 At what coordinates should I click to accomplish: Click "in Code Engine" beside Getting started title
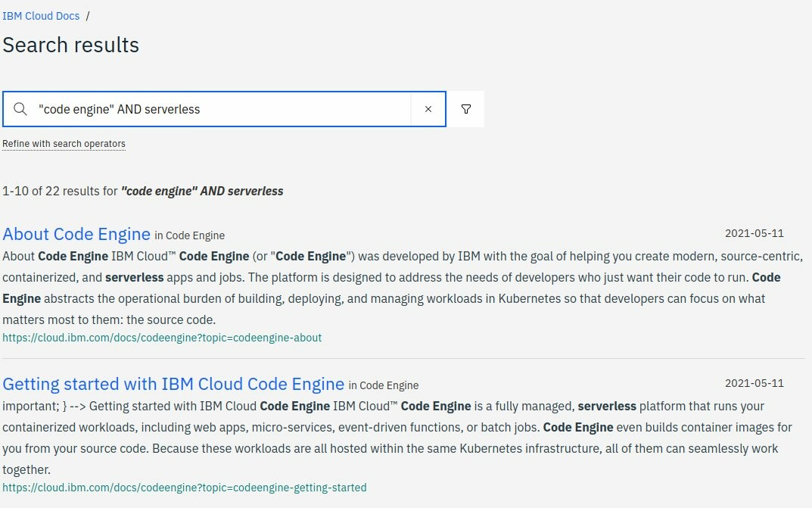pyautogui.click(x=384, y=385)
